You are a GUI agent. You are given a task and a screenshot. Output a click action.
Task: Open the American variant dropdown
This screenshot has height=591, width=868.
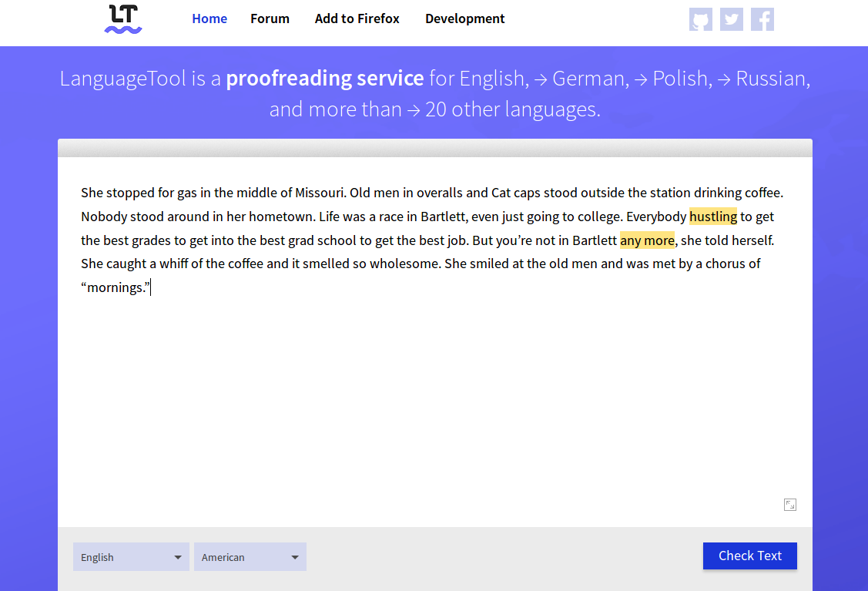click(x=250, y=556)
